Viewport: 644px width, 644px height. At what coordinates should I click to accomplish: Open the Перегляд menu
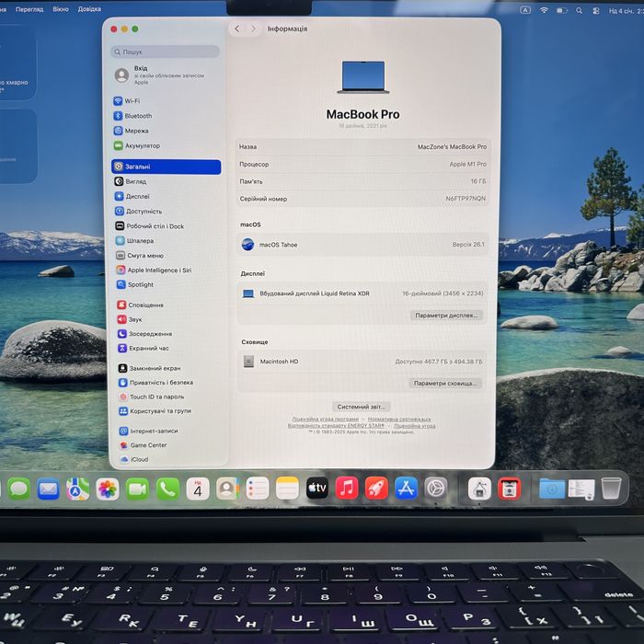pyautogui.click(x=29, y=9)
